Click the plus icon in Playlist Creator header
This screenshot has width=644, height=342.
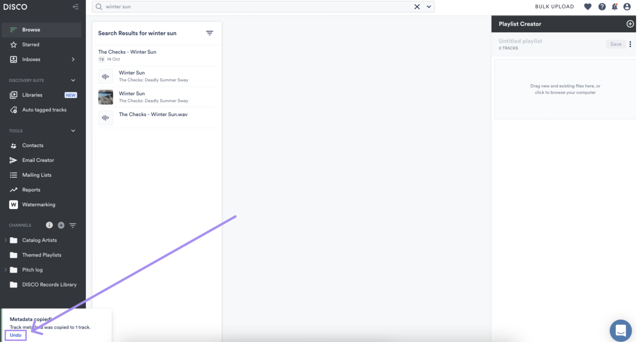(x=630, y=24)
